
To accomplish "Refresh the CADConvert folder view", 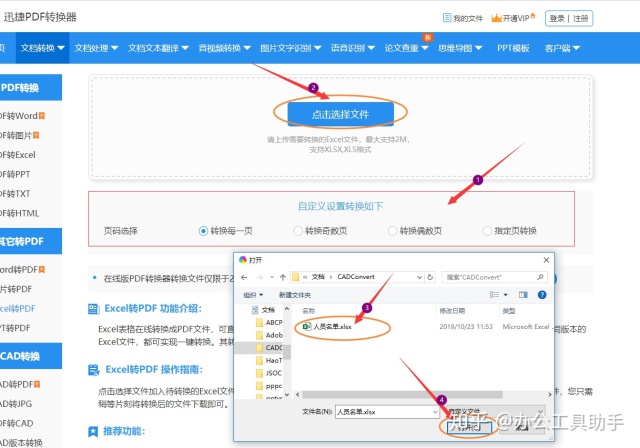I will 430,277.
